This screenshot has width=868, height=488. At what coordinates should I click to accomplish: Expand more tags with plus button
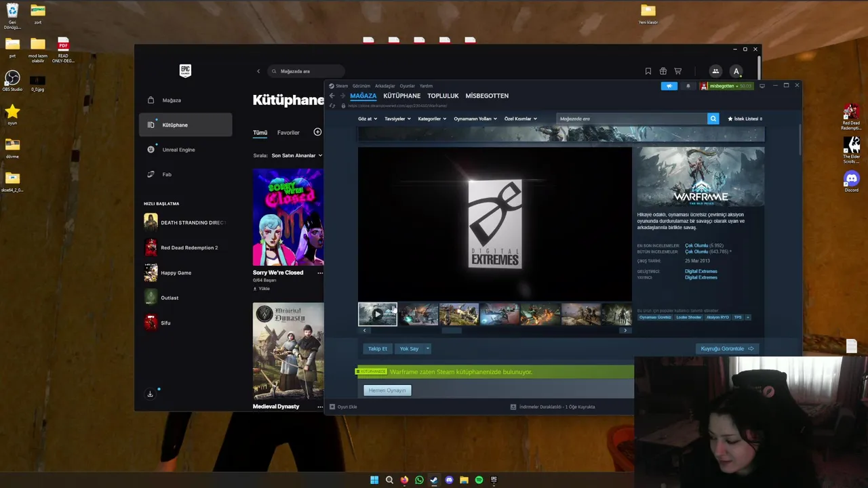tap(748, 317)
